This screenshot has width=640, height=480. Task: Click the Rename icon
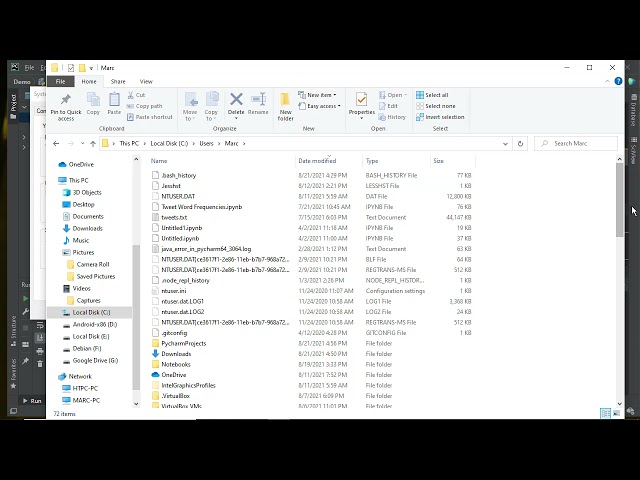(258, 99)
